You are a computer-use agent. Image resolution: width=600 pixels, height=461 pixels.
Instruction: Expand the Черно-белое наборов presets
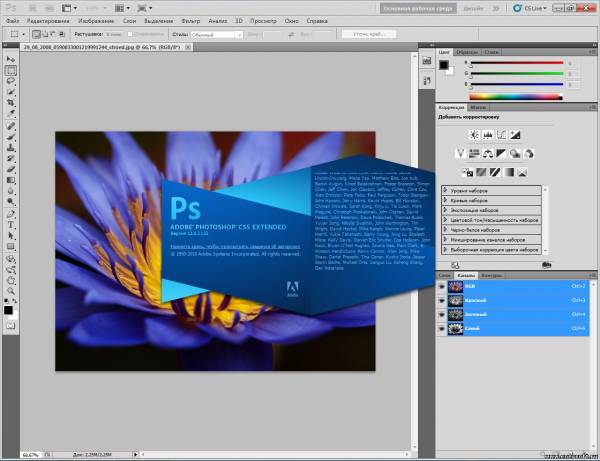tap(445, 230)
